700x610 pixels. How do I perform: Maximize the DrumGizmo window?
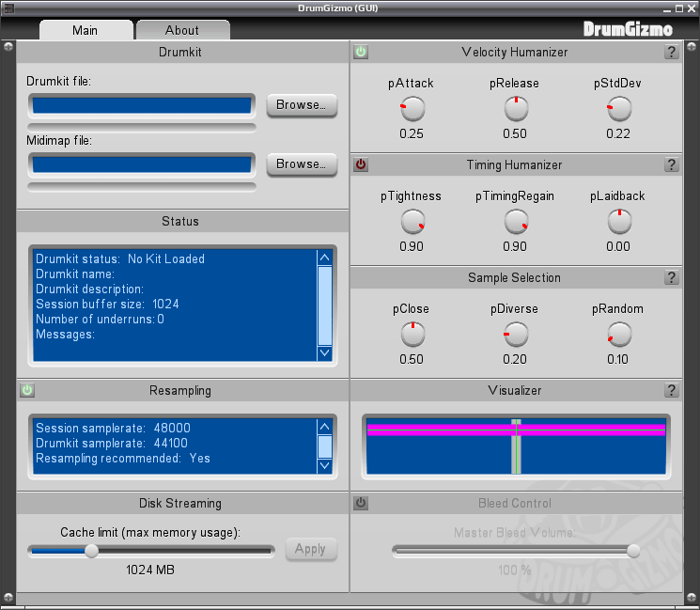click(679, 8)
